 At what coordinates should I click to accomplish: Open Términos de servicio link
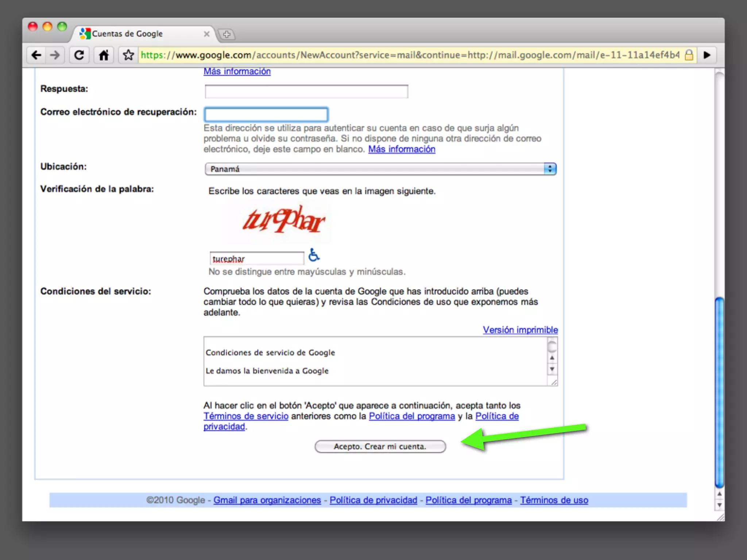(246, 416)
